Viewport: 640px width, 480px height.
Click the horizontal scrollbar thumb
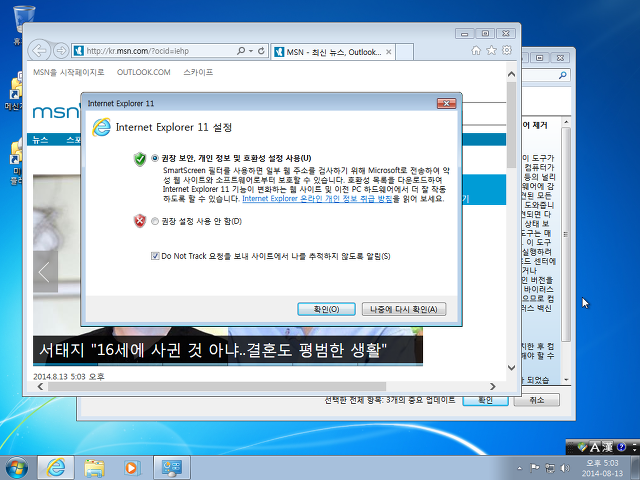217,386
